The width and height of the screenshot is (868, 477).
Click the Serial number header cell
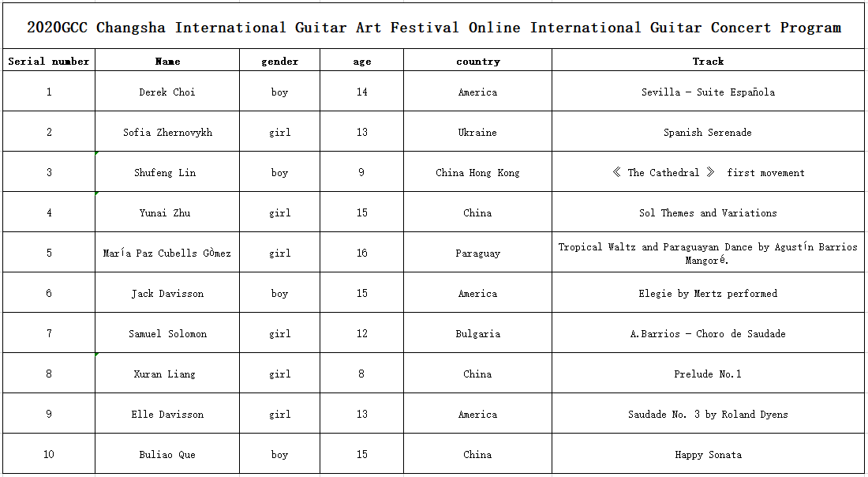tap(49, 60)
